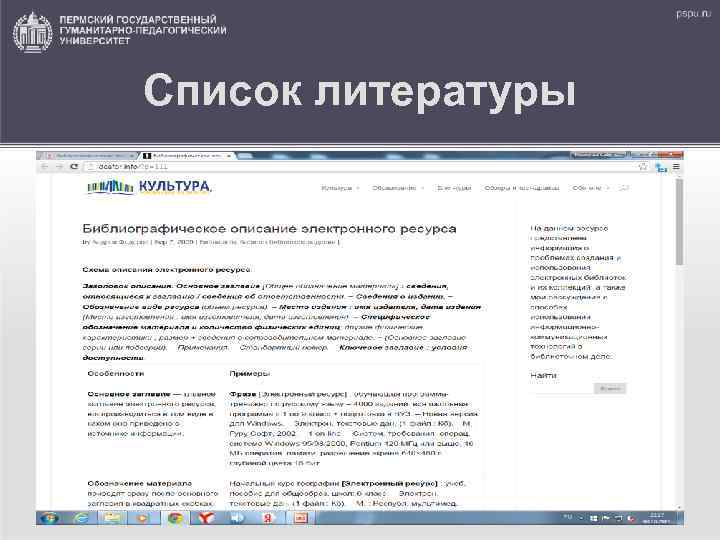
Task: Expand the Образование navigation menu
Action: point(398,188)
